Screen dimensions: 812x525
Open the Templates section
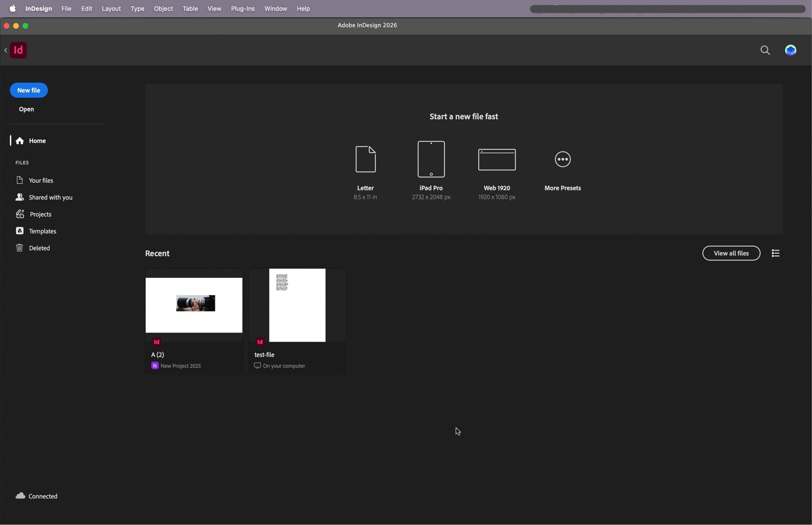42,231
